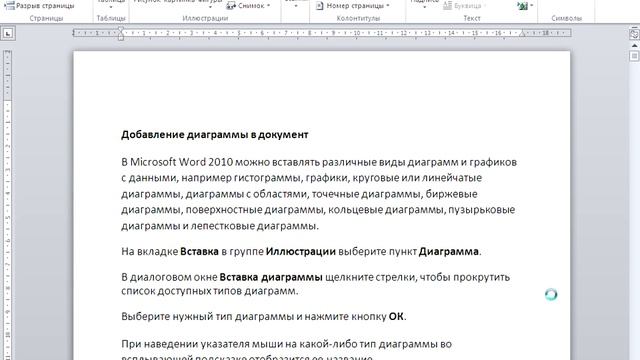This screenshot has width=640, height=360.
Task: Click the vertical scrollbar up arrow
Action: 634,45
